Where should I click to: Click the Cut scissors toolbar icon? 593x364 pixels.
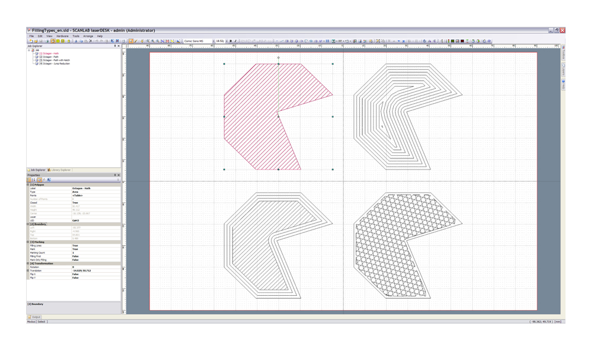76,41
